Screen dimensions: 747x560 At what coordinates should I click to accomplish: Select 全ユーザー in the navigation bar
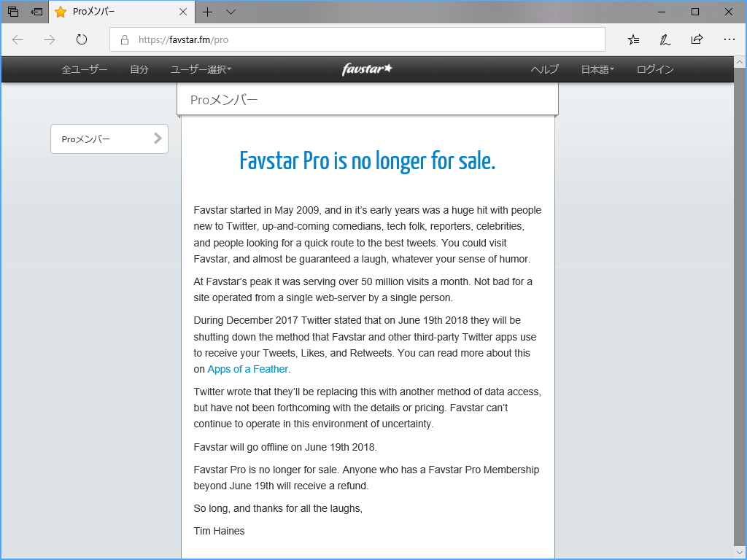coord(84,69)
